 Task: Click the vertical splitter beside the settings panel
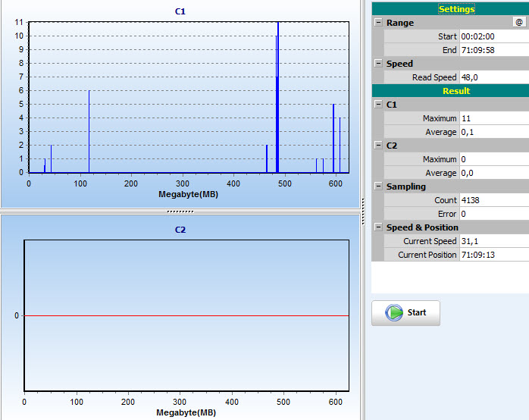(363, 211)
